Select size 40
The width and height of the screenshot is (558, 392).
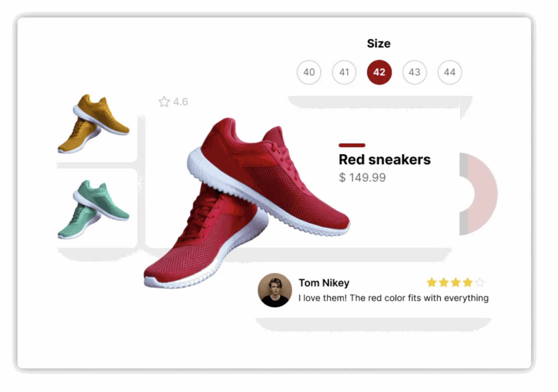coord(309,72)
